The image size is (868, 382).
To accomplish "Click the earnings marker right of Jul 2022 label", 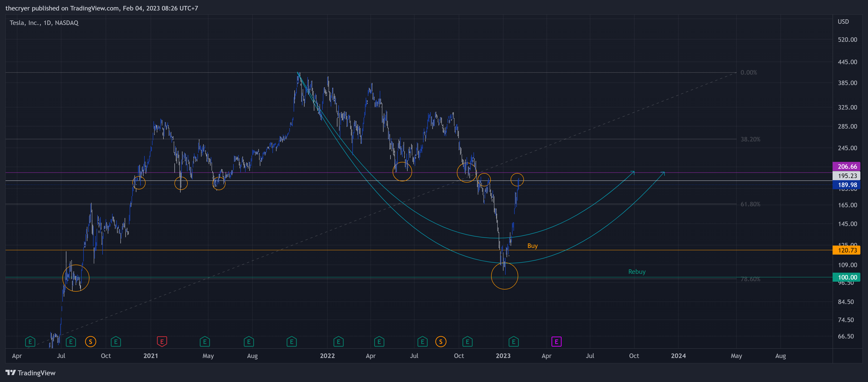I will point(423,342).
